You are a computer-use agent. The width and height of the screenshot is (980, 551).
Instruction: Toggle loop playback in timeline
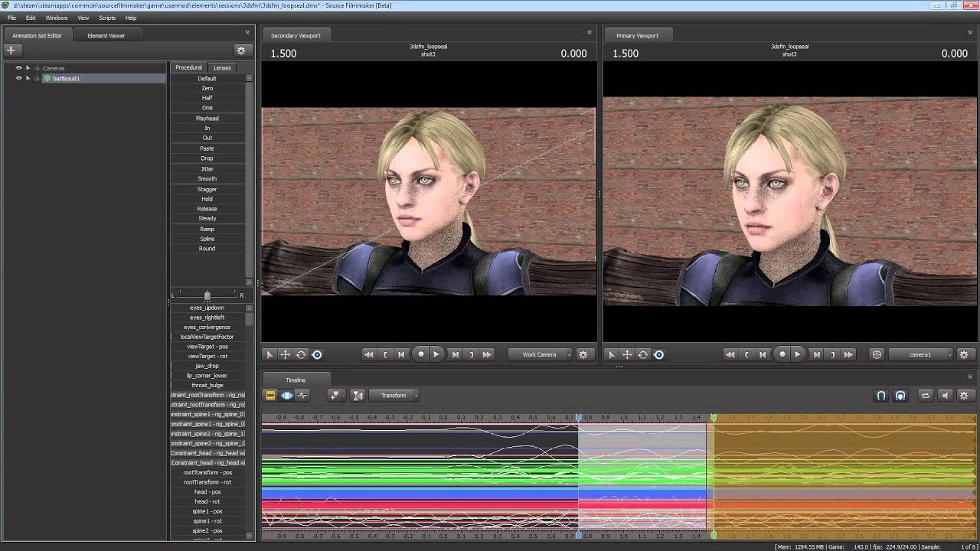click(926, 396)
